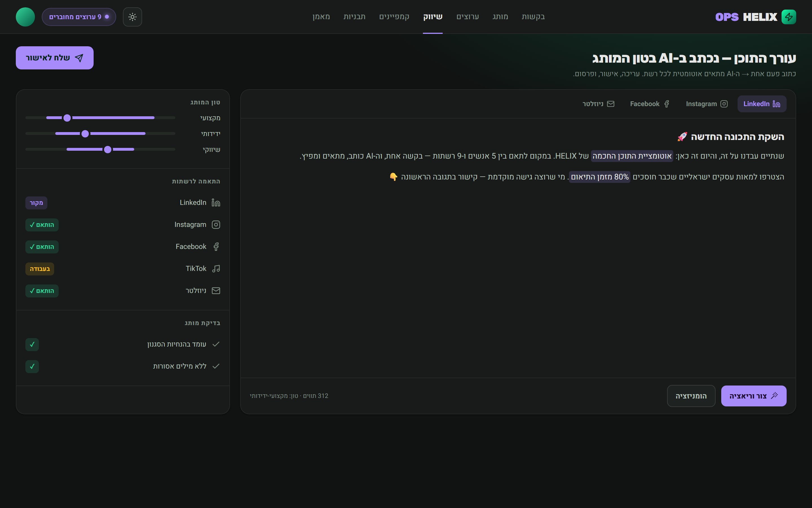Click the 9 ערוצים מחוברים status pill

click(79, 17)
